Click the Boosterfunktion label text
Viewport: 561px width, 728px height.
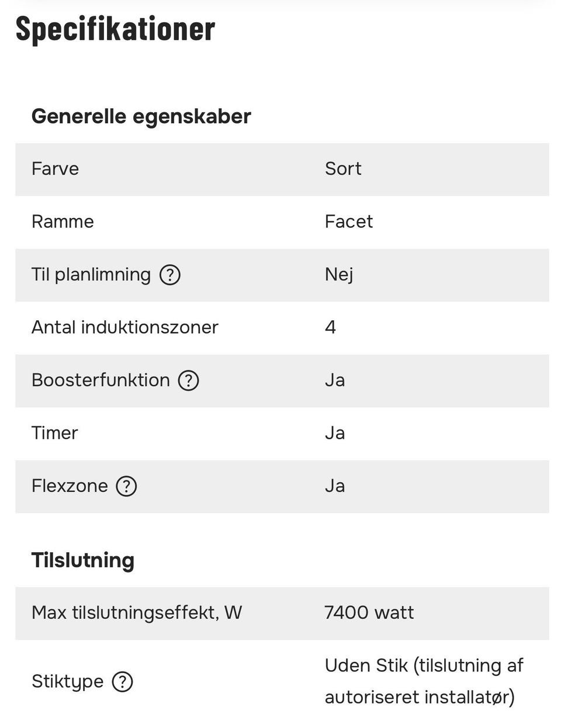(x=101, y=380)
